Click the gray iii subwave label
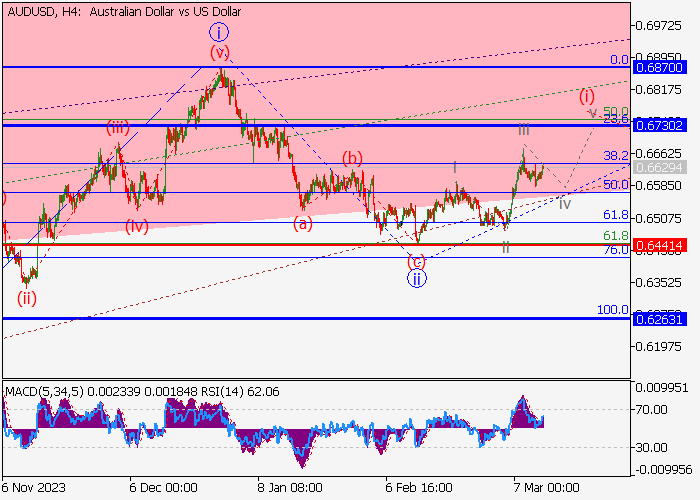 (x=524, y=130)
